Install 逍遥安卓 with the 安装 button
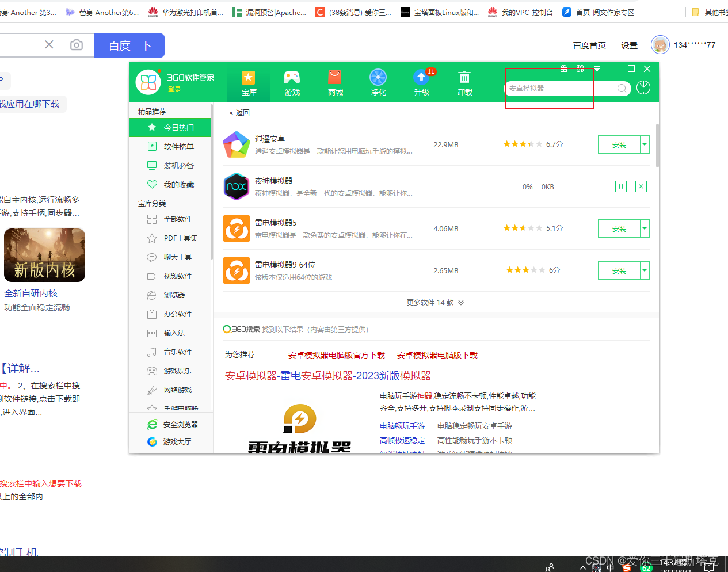The width and height of the screenshot is (728, 572). pos(619,145)
